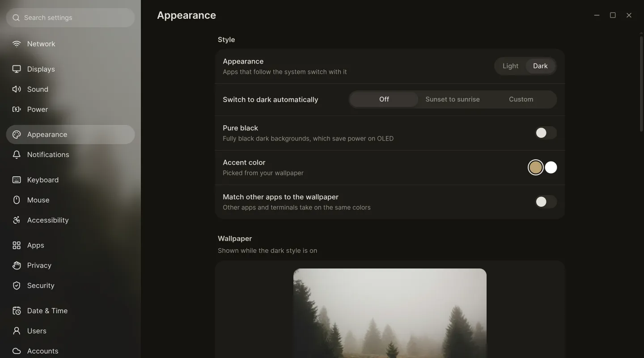Choose Sunset to sunrise schedule
The width and height of the screenshot is (644, 358).
click(x=453, y=99)
